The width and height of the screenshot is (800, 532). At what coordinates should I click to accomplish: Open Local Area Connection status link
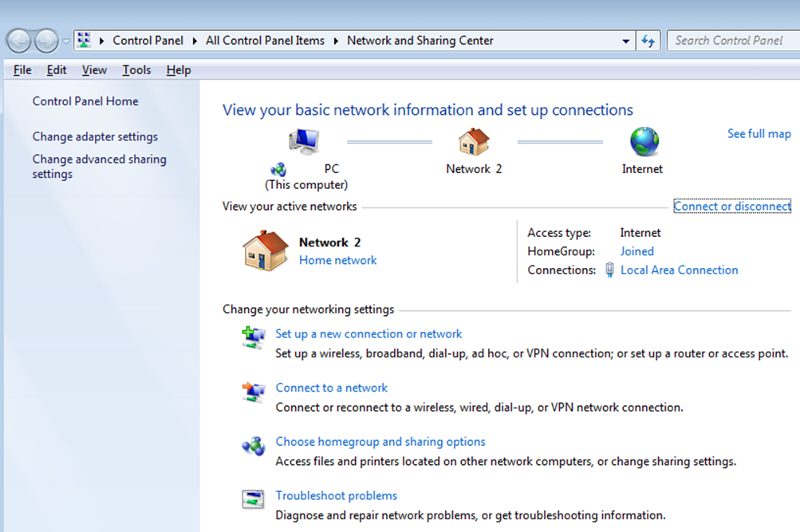click(679, 270)
